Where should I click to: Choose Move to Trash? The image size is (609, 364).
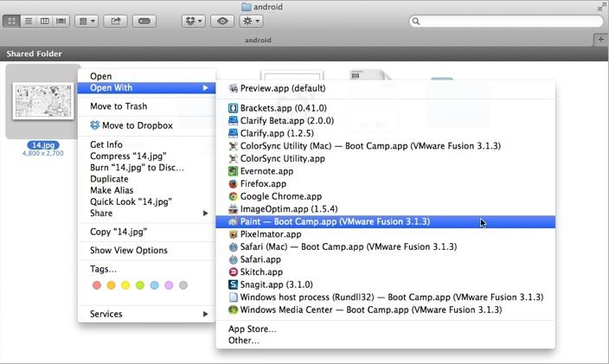(x=146, y=106)
